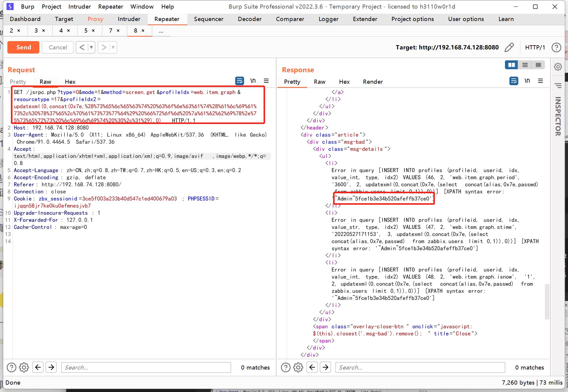This screenshot has width=568, height=392.
Task: Go to previous request search match
Action: pos(38,367)
